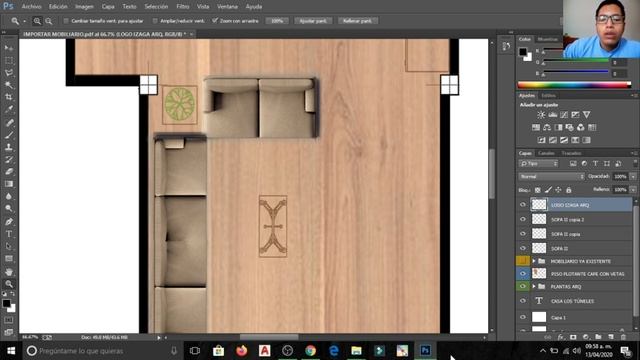Uncheck 'Zoom con arrastre' checkbox
Viewport: 640px width, 360px height.
pos(215,21)
